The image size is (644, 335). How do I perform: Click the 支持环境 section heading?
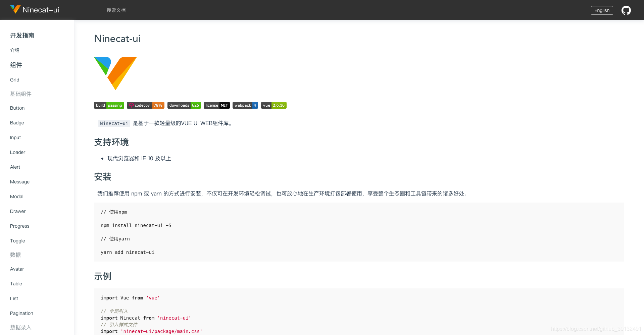(x=111, y=142)
